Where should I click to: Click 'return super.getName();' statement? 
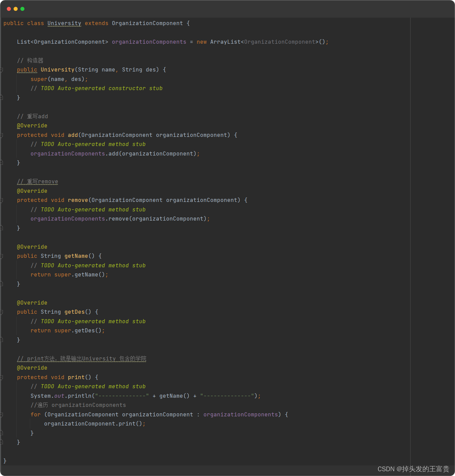point(69,275)
